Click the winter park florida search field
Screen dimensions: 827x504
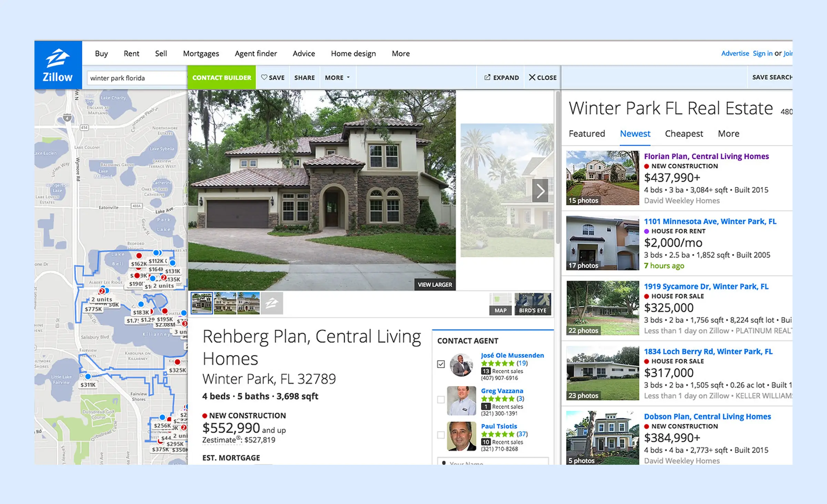137,78
